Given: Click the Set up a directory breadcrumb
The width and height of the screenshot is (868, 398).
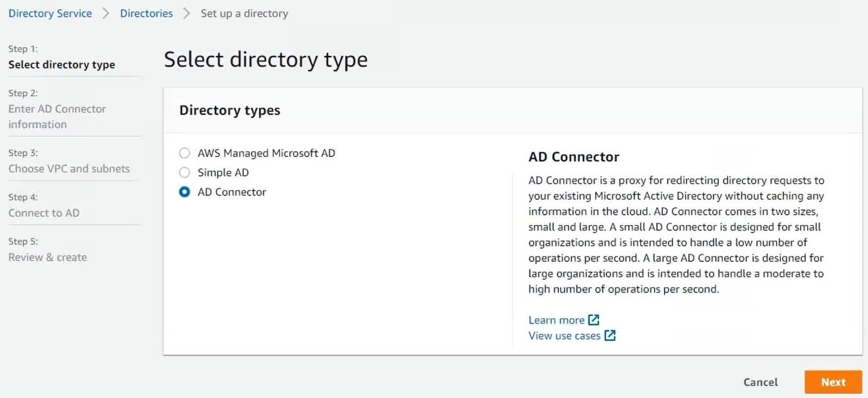Looking at the screenshot, I should pos(244,13).
